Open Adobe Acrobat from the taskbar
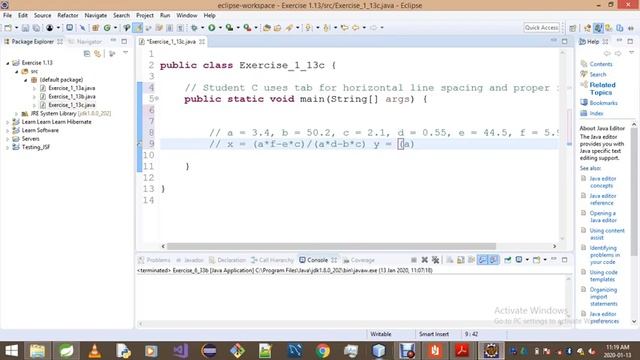The image size is (640, 360). click(462, 351)
